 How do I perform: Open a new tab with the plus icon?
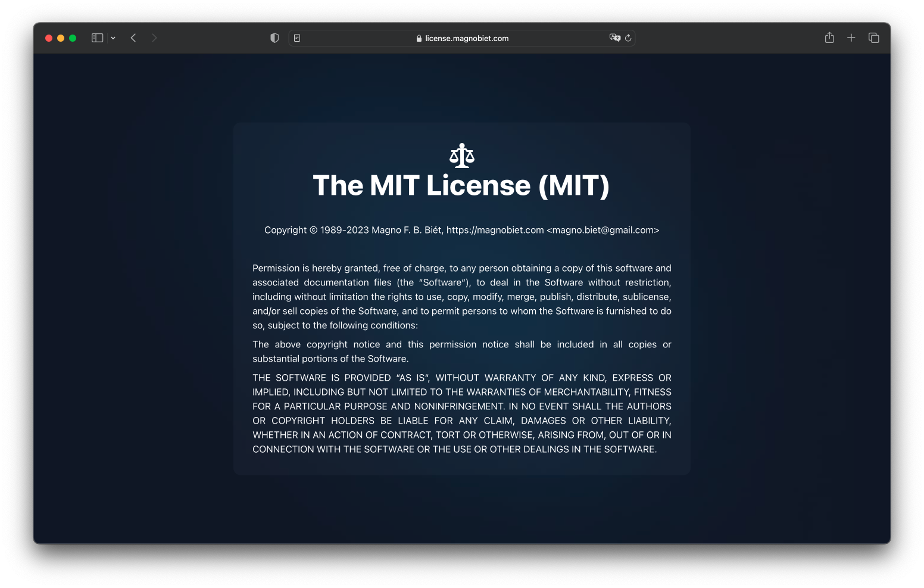coord(851,38)
